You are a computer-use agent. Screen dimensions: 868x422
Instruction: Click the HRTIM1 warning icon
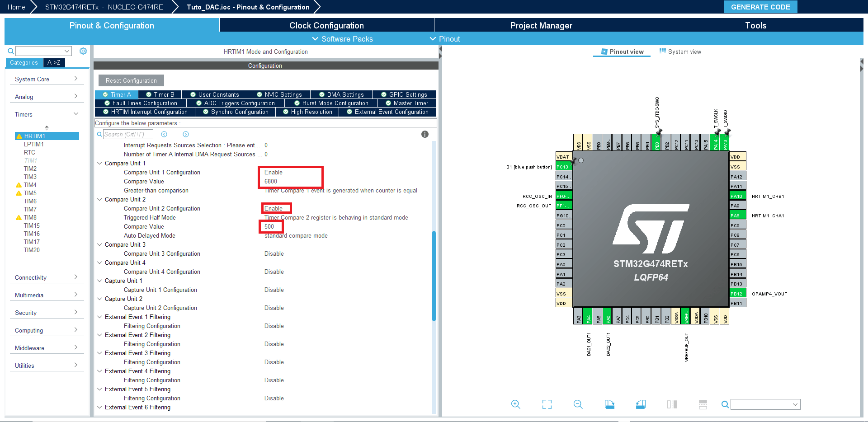tap(19, 136)
